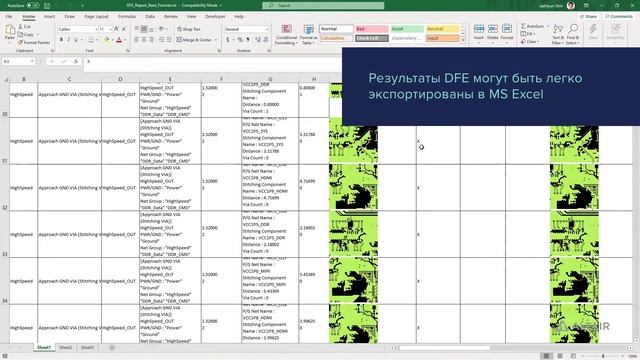Click Decrease Decimal icon

pyautogui.click(x=266, y=40)
